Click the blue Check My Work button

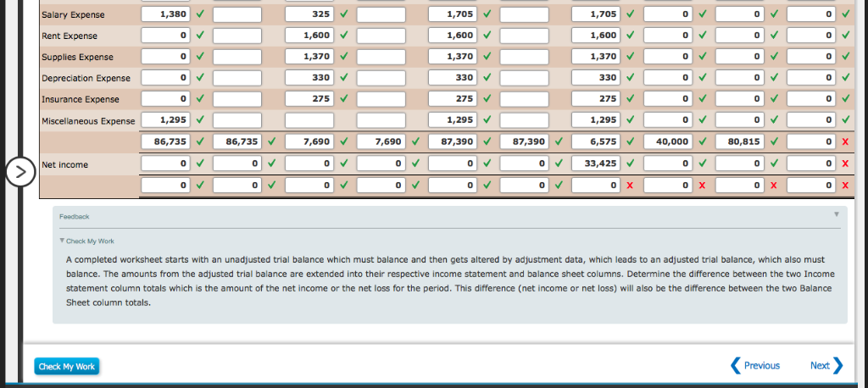(67, 366)
